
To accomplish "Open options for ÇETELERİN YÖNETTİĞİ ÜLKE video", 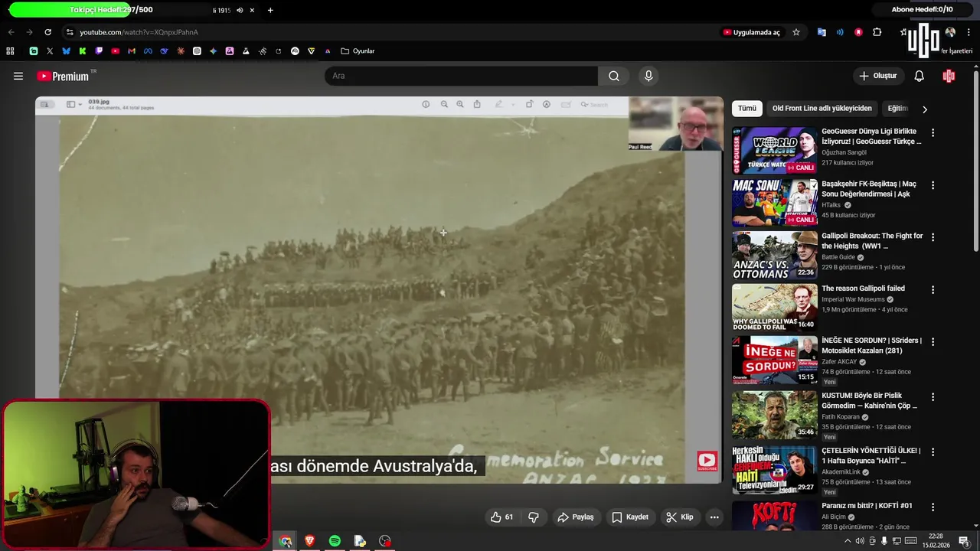I will [933, 452].
